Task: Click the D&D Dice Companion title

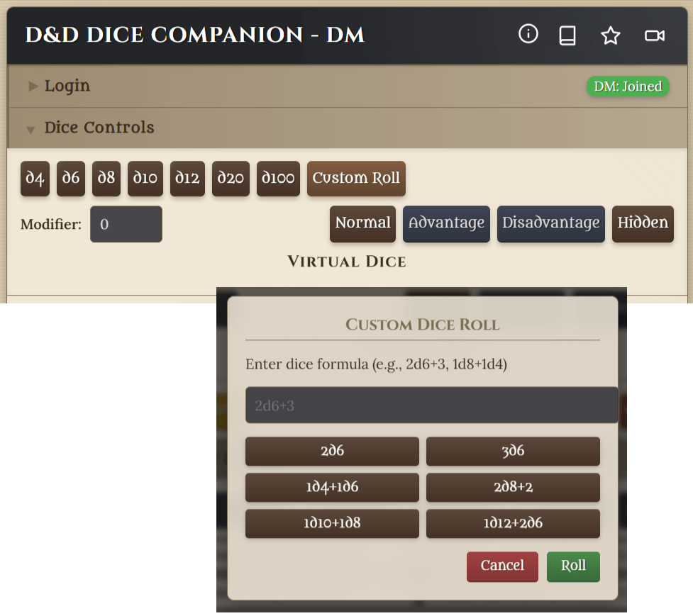Action: [194, 35]
